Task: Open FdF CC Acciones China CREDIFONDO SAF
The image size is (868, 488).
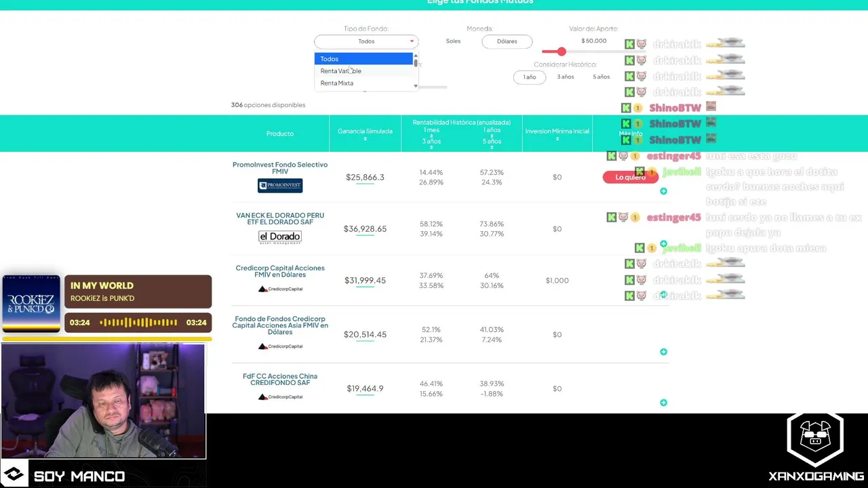Action: point(280,380)
